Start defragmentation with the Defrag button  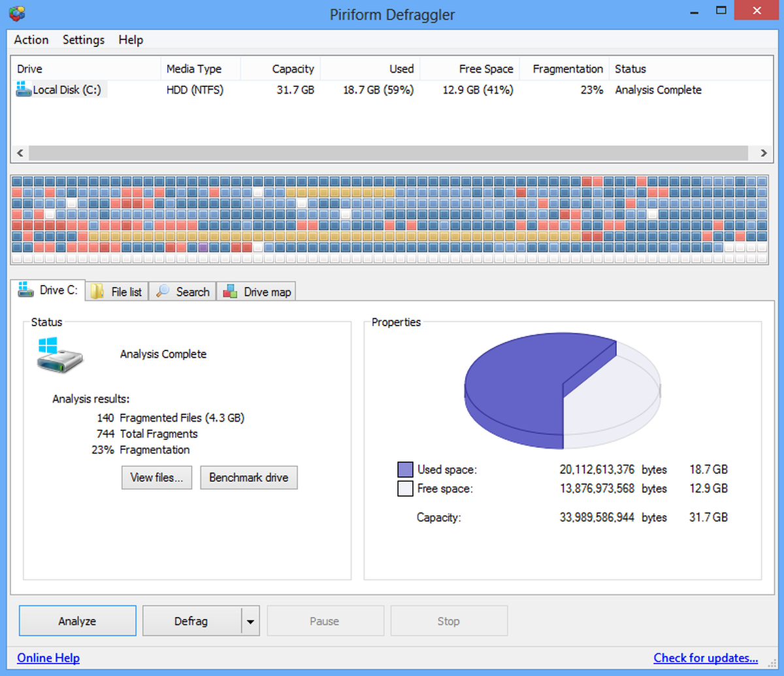(189, 620)
